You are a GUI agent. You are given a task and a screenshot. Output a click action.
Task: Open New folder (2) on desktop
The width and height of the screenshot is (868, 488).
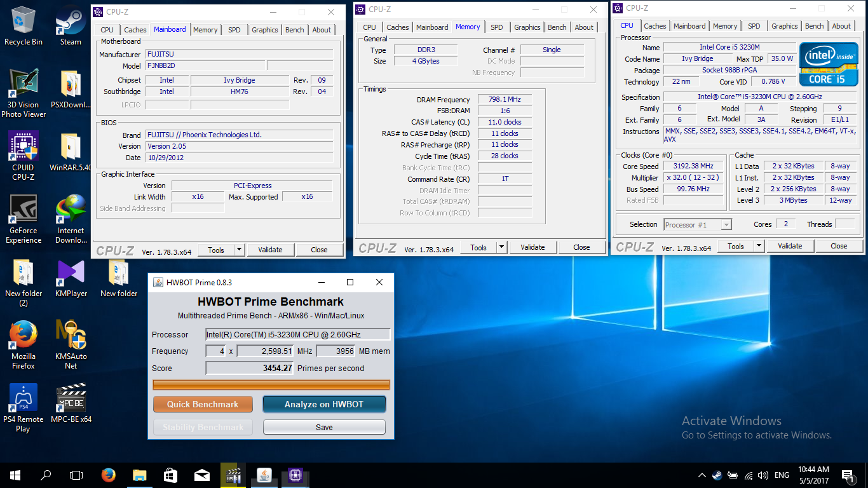24,282
